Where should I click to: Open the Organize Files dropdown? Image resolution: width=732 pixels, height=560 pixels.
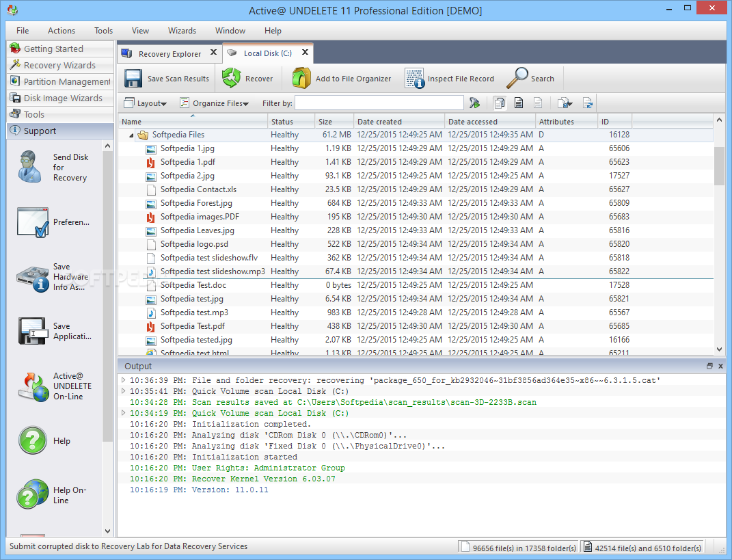click(x=215, y=103)
